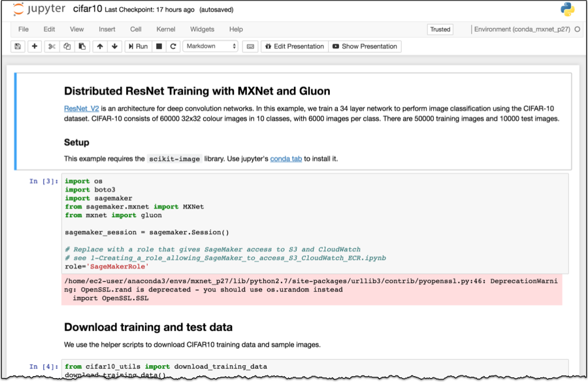Click the Jupyter logo
This screenshot has height=382, width=588.
(x=39, y=9)
